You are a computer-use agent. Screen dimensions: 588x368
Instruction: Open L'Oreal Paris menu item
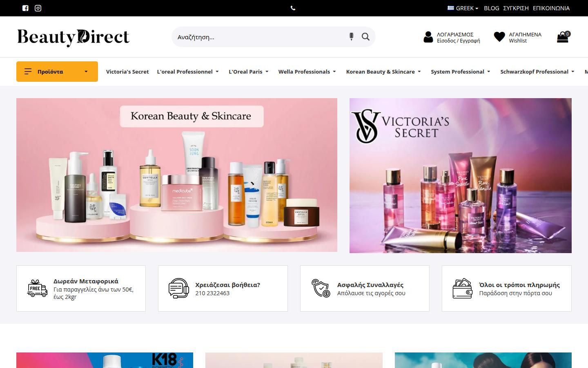pos(245,72)
